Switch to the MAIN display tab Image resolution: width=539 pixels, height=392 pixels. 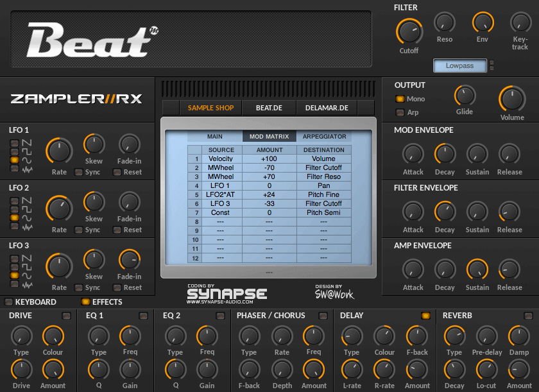215,137
